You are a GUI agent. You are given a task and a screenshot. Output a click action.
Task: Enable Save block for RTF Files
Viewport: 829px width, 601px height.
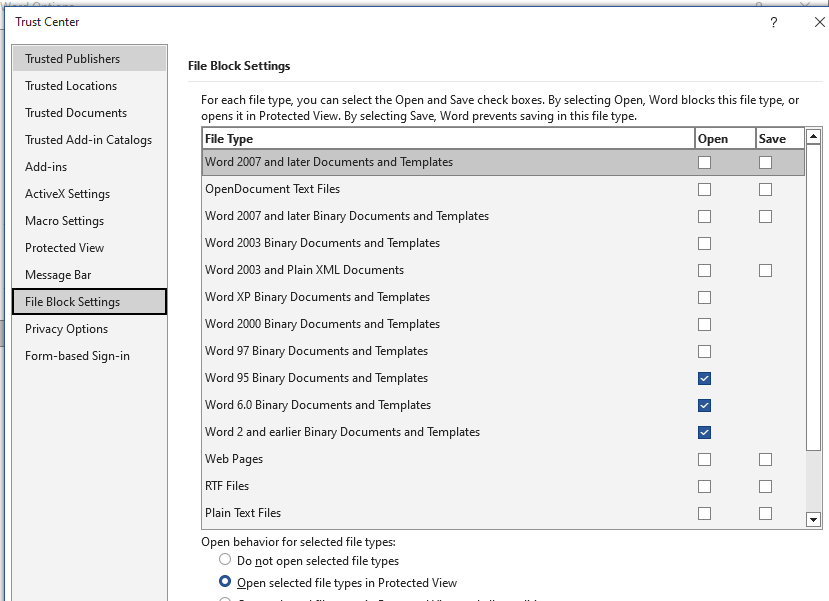point(765,486)
